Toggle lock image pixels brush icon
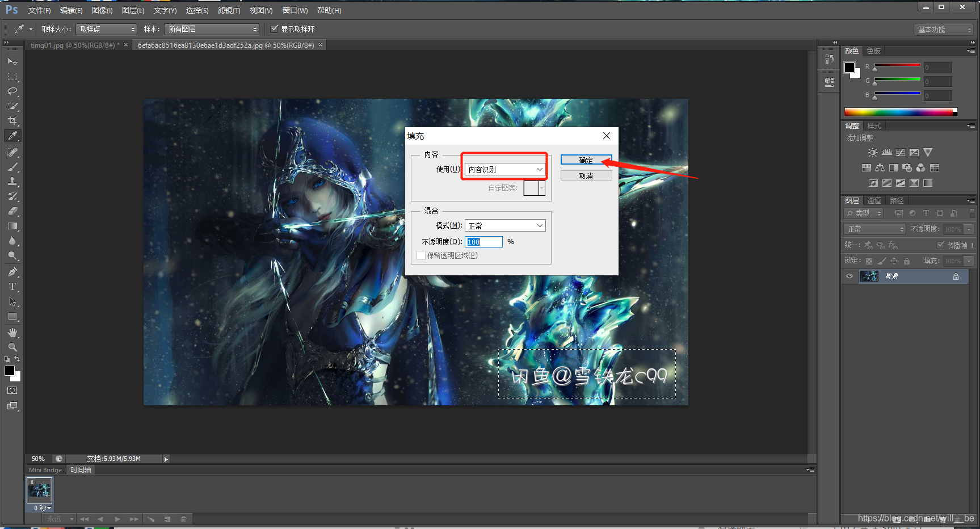This screenshot has width=980, height=529. [881, 261]
